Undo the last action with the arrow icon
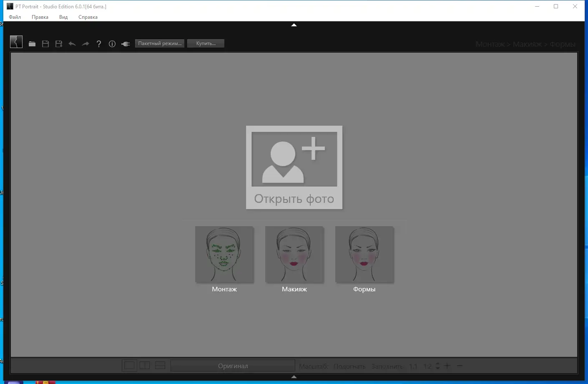The height and width of the screenshot is (384, 588). (x=72, y=44)
